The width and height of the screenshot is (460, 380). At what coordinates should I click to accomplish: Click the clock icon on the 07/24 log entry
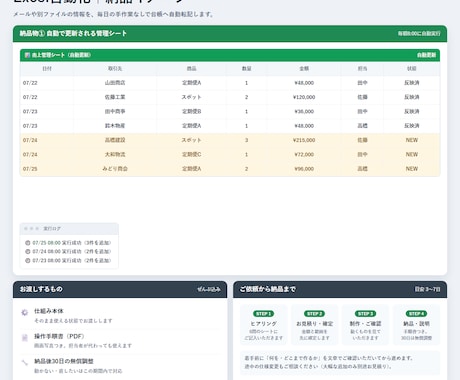click(28, 251)
